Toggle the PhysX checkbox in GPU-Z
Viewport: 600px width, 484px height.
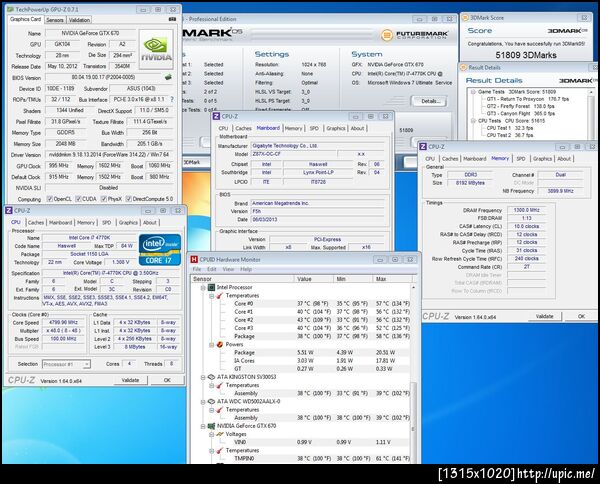pos(104,199)
